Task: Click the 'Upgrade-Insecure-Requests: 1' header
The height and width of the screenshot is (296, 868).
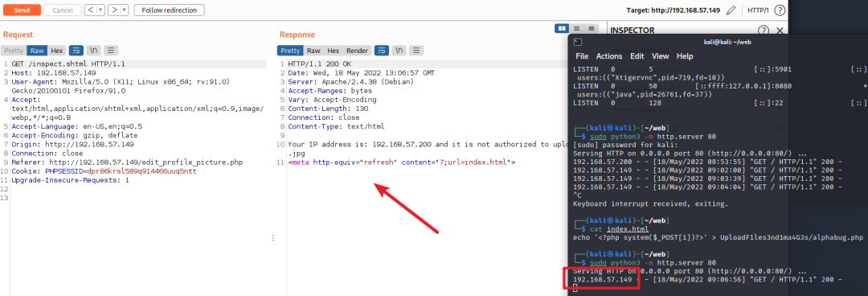Action: (70, 179)
